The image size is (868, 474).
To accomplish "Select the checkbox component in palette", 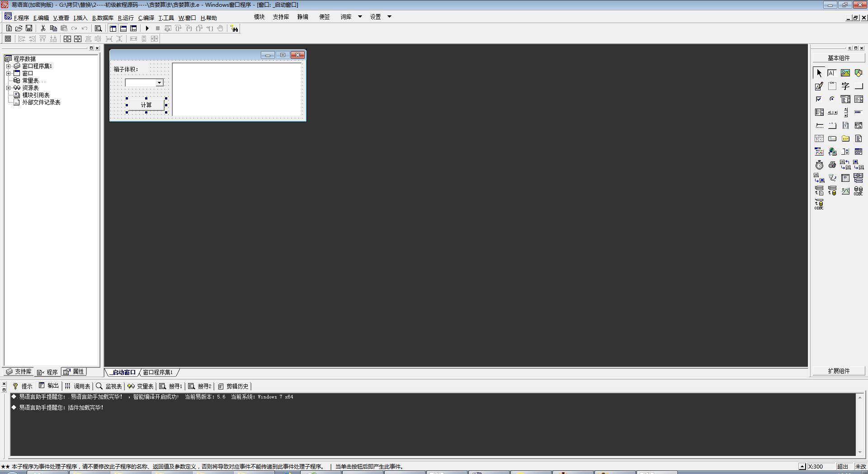I will pos(819,99).
